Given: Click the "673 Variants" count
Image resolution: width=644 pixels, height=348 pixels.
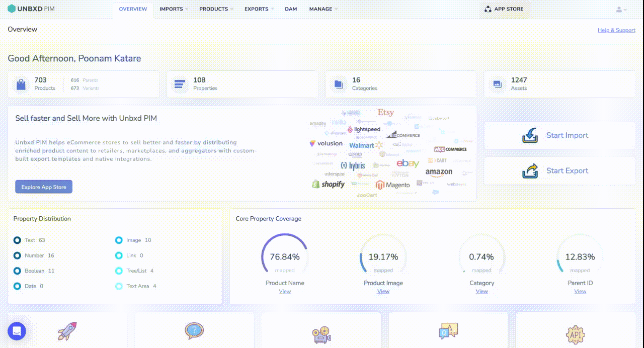Looking at the screenshot, I should (x=85, y=89).
